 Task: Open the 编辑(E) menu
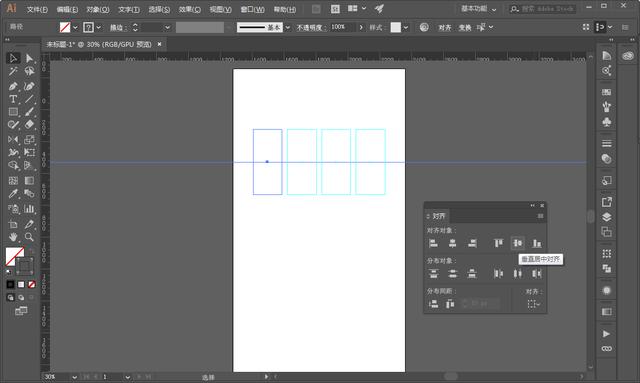67,9
